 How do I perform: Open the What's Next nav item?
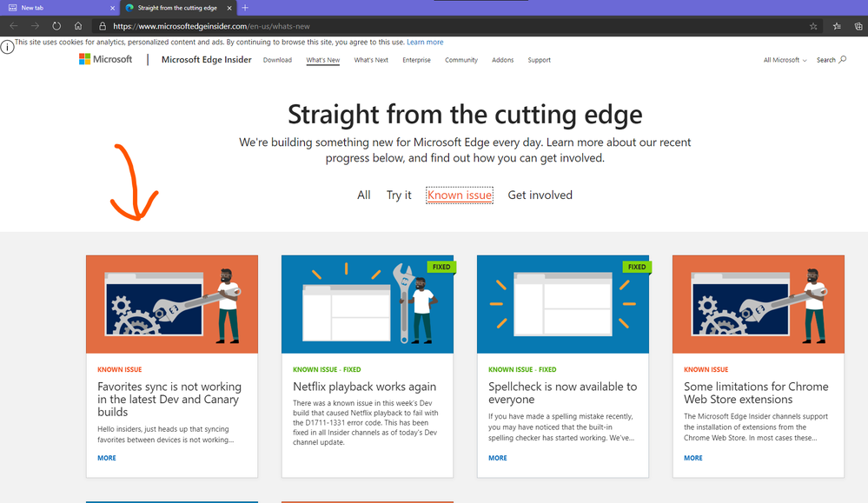point(371,60)
